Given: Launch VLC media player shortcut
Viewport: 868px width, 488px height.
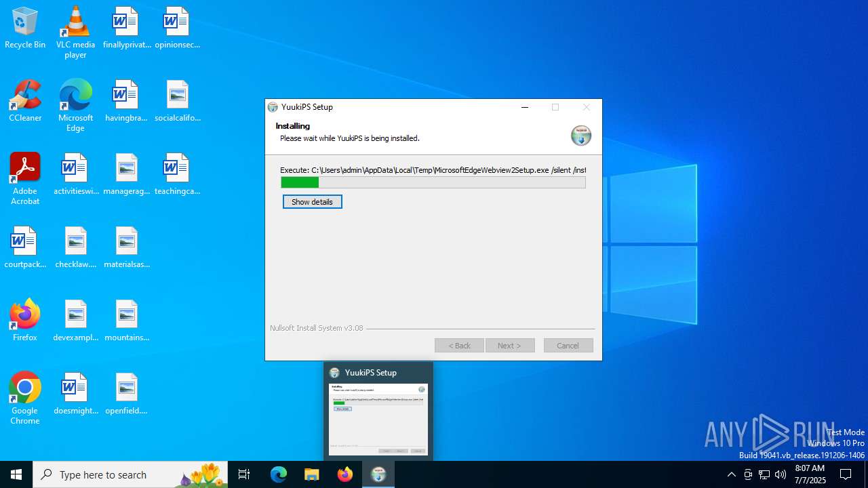Looking at the screenshot, I should click(x=75, y=33).
